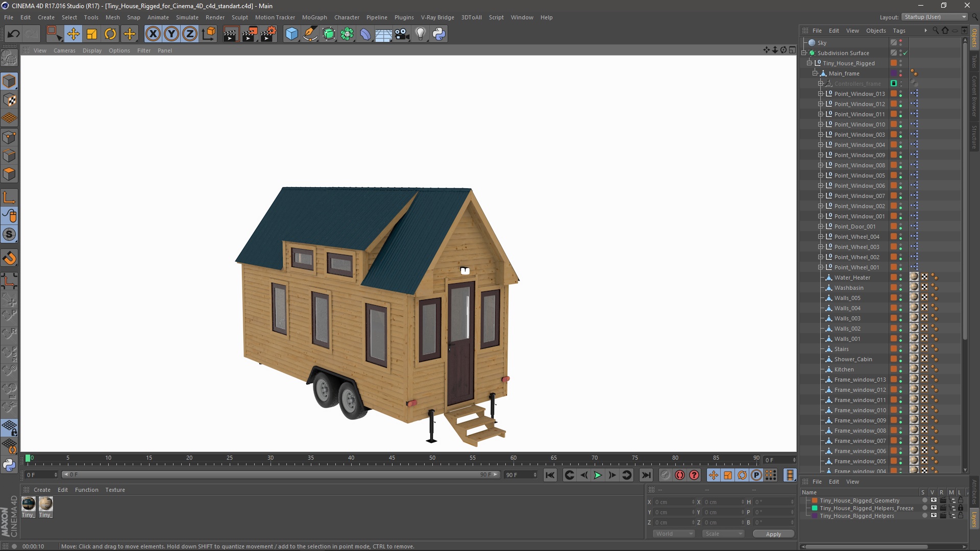This screenshot has height=551, width=980.
Task: Click the coordinate system icon
Action: point(208,34)
